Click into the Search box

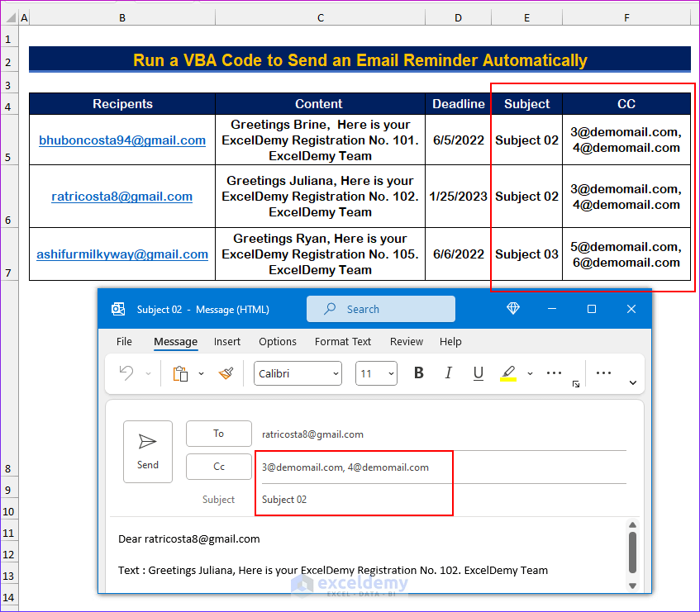[381, 309]
